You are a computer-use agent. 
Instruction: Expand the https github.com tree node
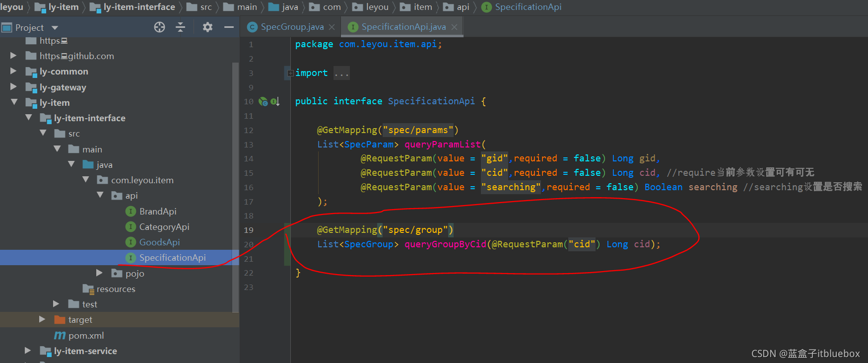pos(13,56)
